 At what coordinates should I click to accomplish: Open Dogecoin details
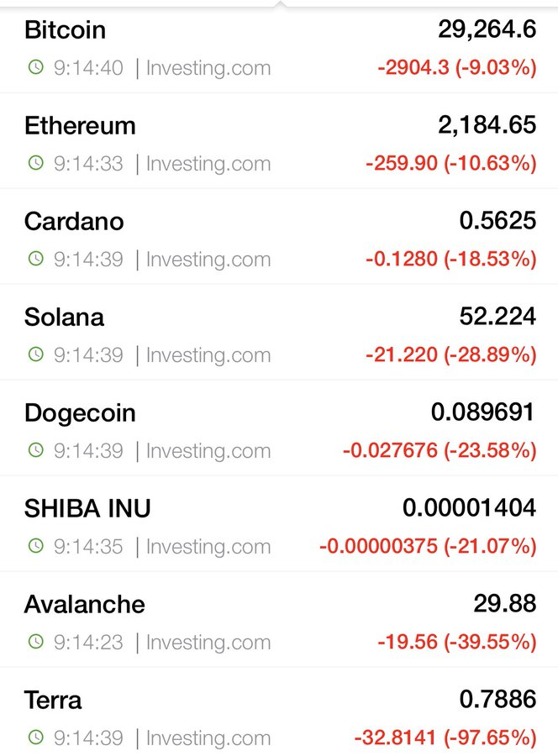pyautogui.click(x=279, y=428)
